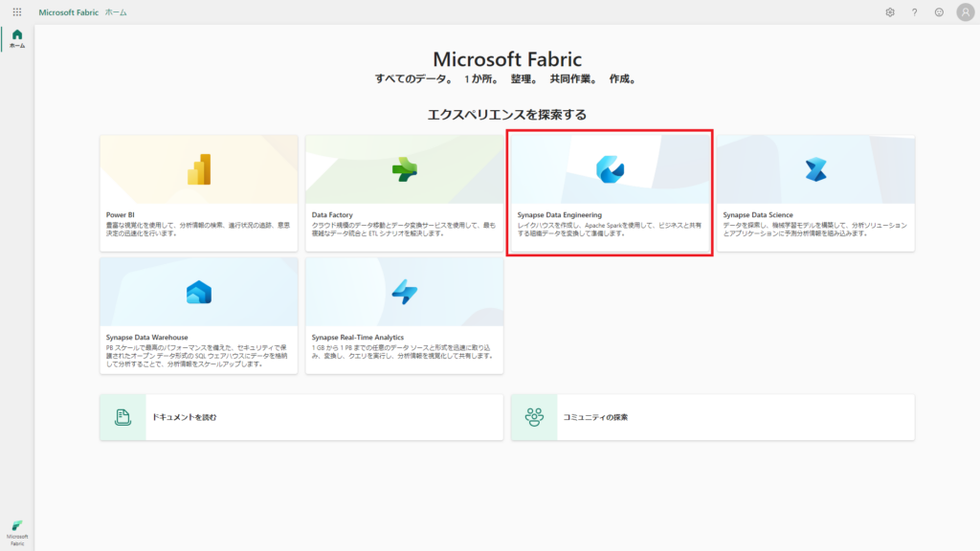Click the feedback smiley icon

tap(939, 12)
